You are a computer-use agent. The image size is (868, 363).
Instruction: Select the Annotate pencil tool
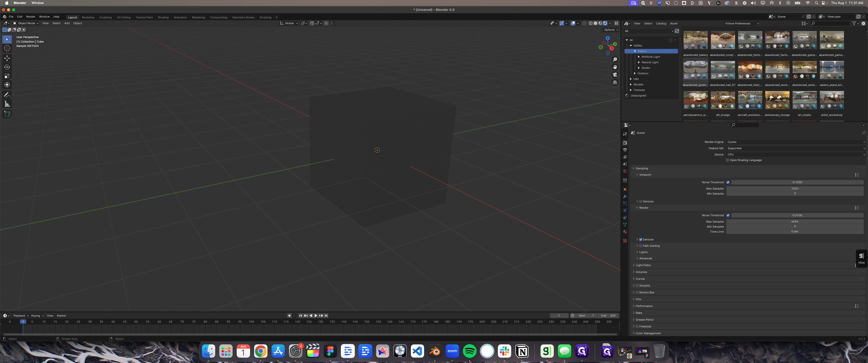7,95
